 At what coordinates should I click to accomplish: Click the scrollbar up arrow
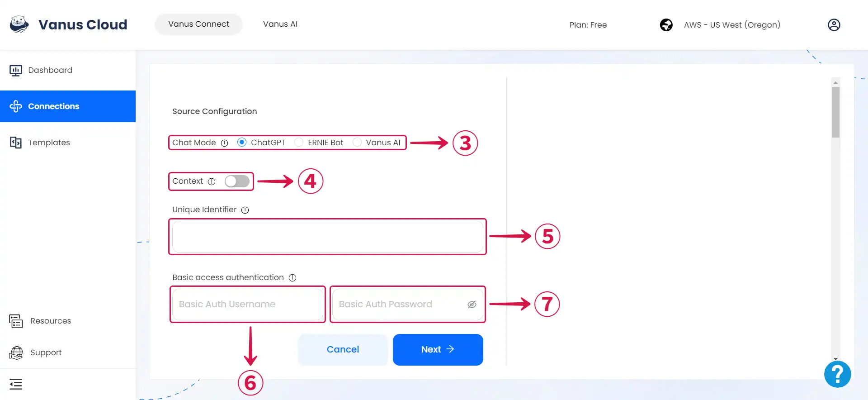[x=835, y=82]
